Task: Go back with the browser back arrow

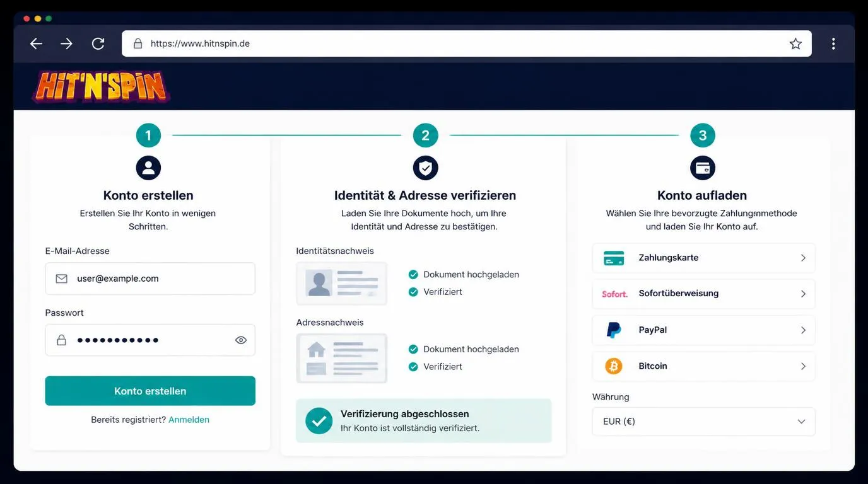Action: [x=36, y=43]
